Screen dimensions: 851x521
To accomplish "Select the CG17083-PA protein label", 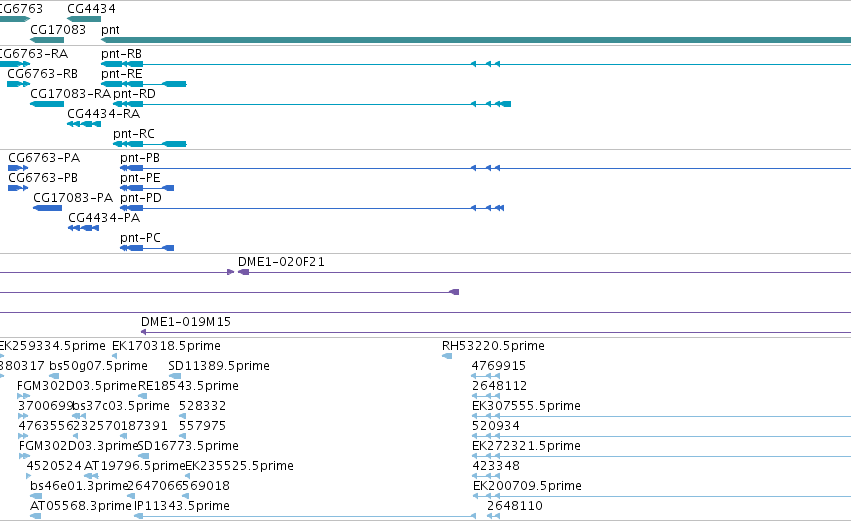I will click(x=73, y=198).
